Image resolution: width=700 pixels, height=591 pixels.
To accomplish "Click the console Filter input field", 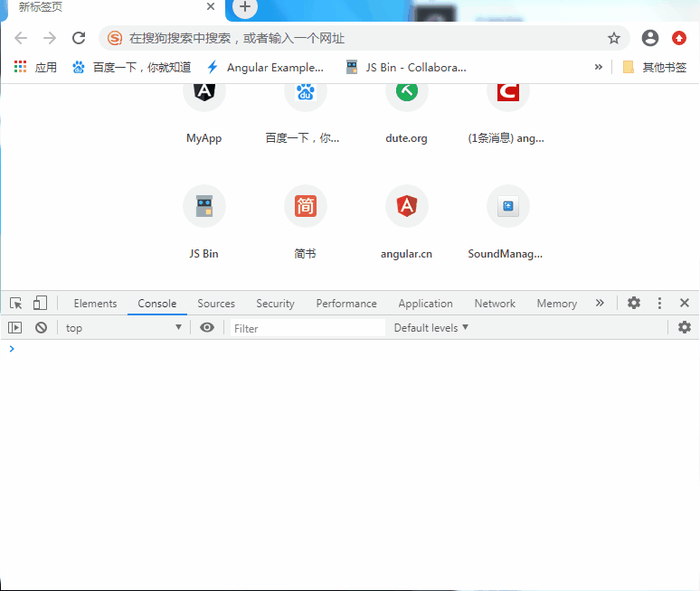I will tap(307, 328).
